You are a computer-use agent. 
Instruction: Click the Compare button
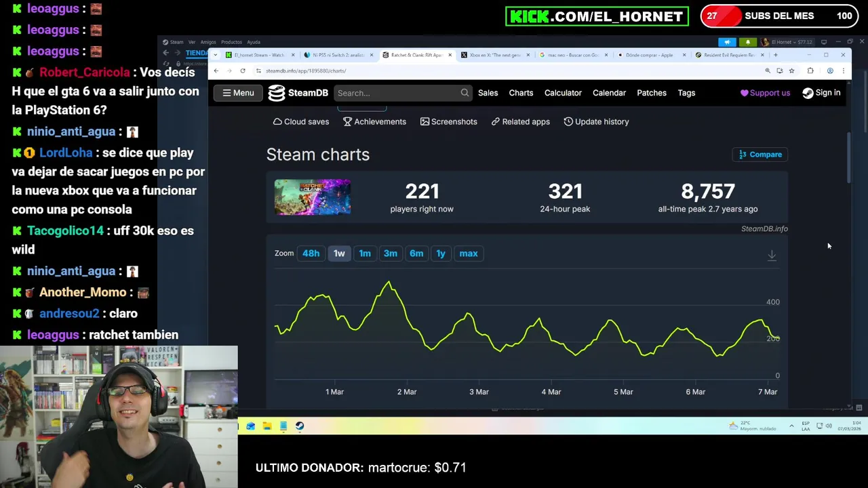coord(760,155)
